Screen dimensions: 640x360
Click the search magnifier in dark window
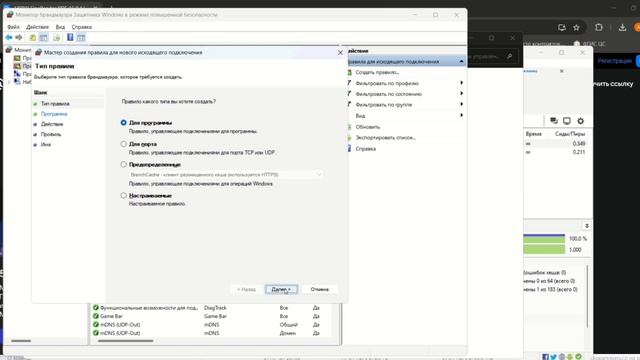pyautogui.click(x=509, y=56)
